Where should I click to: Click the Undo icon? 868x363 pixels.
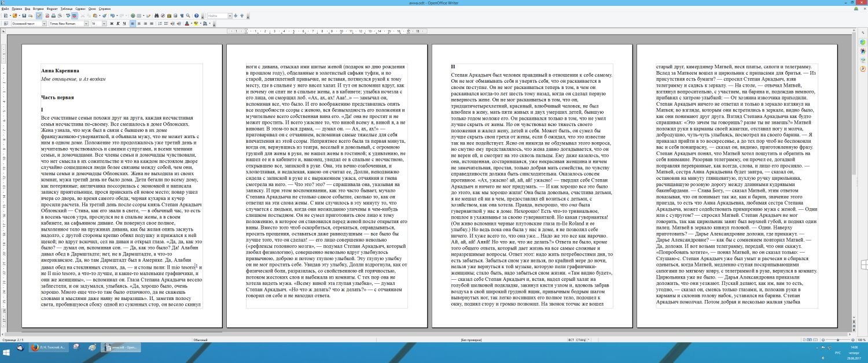coord(112,16)
